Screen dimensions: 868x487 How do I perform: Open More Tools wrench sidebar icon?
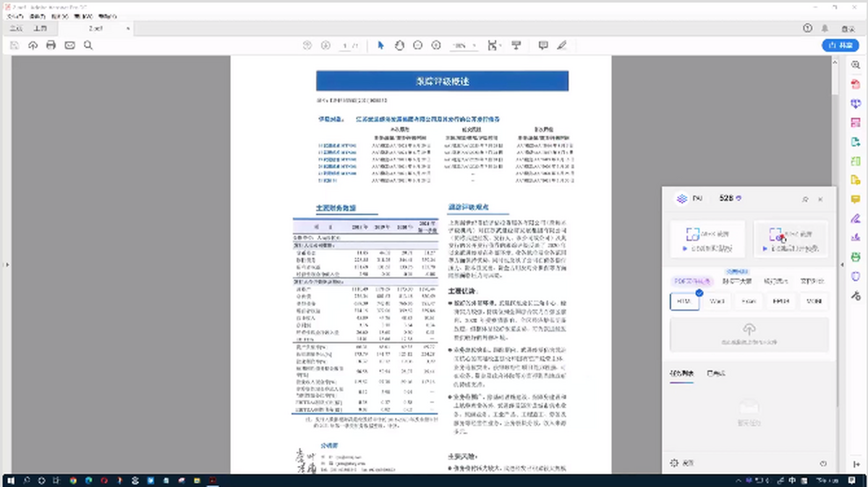(x=856, y=295)
